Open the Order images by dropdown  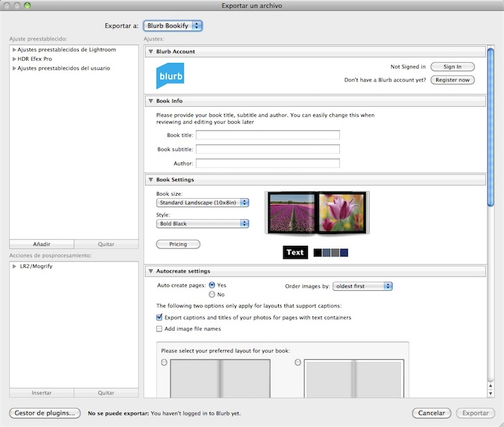[x=362, y=286]
